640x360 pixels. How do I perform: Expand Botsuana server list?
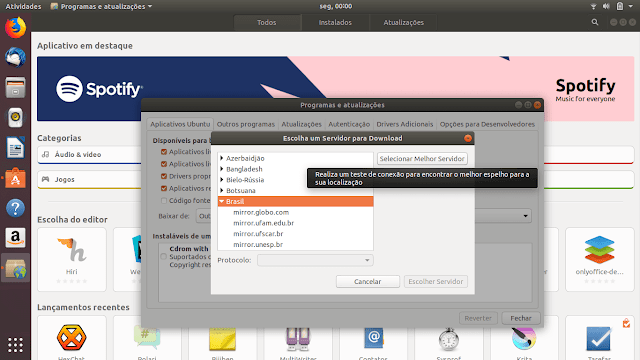pyautogui.click(x=222, y=190)
